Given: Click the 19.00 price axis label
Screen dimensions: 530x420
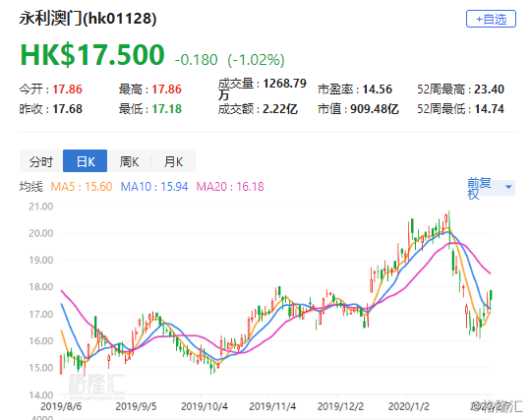Looking at the screenshot, I should [41, 260].
